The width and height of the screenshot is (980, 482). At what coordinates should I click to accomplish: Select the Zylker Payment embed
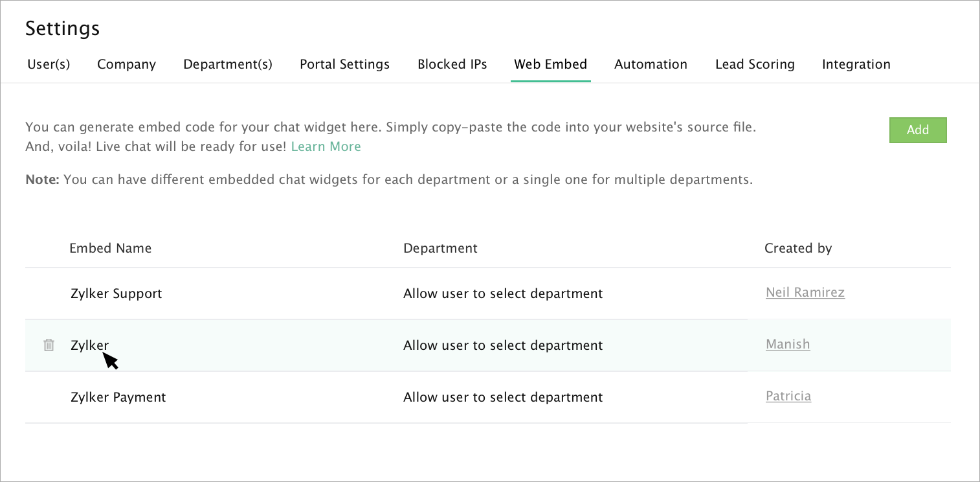click(x=118, y=397)
